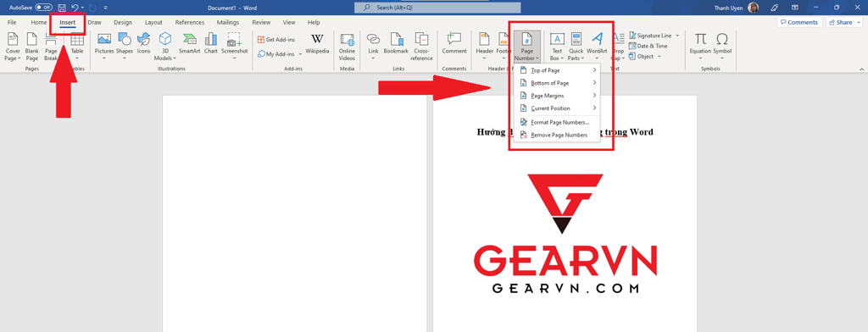Insert Date & Time
Screen dimensions: 868x332
[648, 46]
